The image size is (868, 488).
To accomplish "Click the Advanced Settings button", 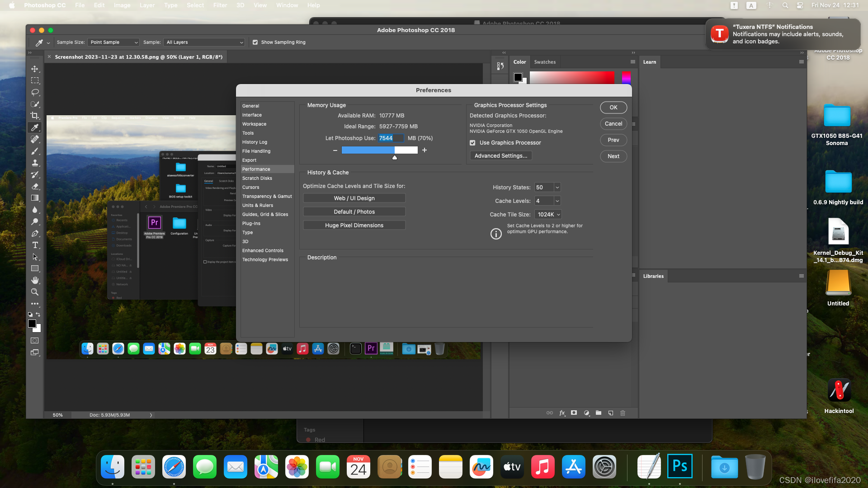I will (x=500, y=156).
